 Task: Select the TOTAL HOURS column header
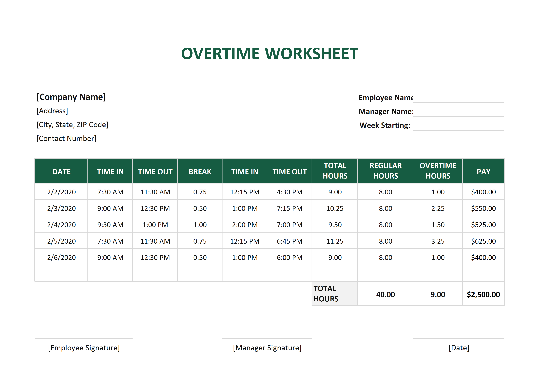[335, 171]
